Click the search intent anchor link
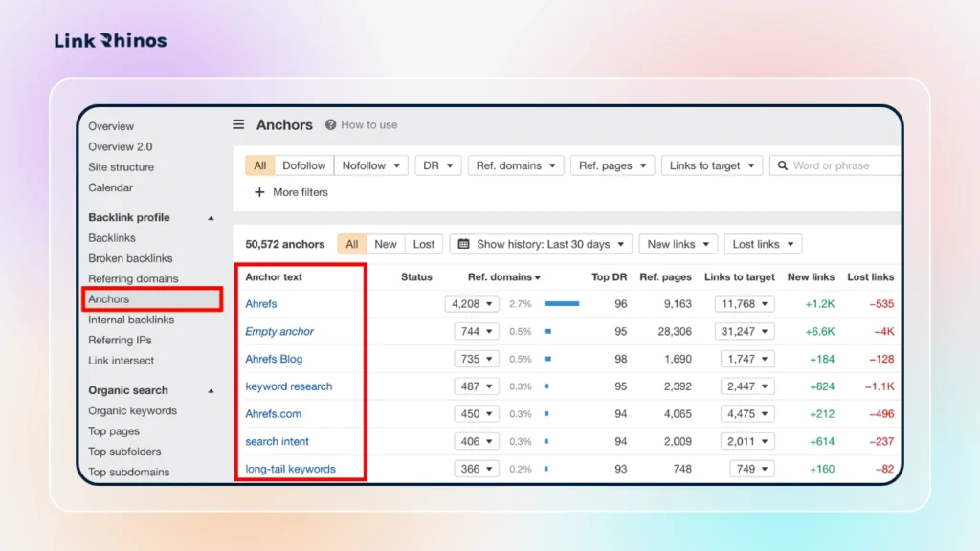The height and width of the screenshot is (551, 980). pos(277,442)
